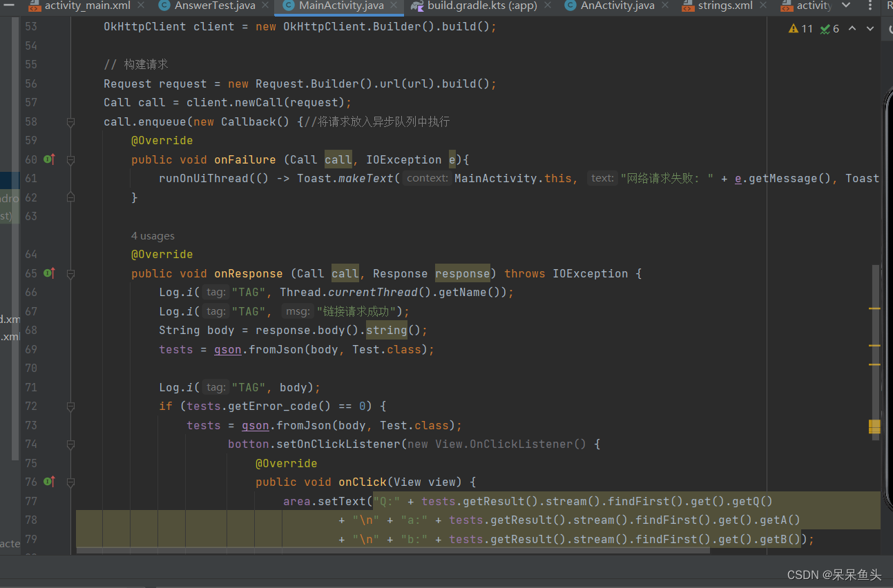This screenshot has width=893, height=588.
Task: Close the activity_main.xml tab
Action: [141, 6]
